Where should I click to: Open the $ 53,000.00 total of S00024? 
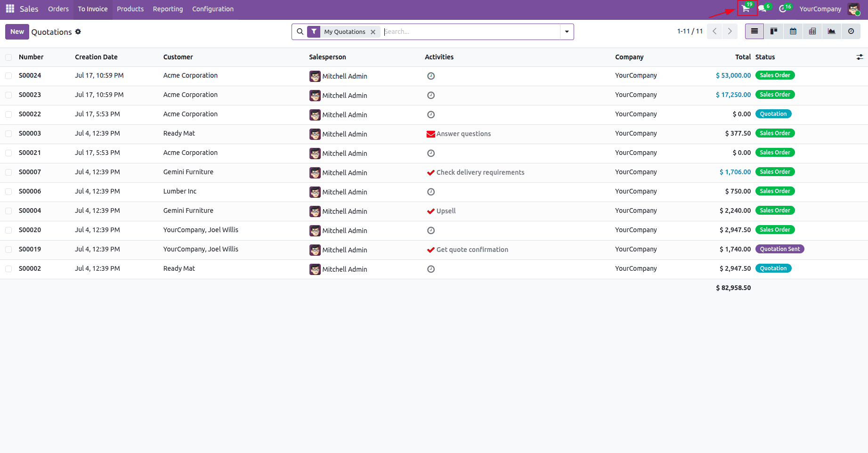point(733,75)
